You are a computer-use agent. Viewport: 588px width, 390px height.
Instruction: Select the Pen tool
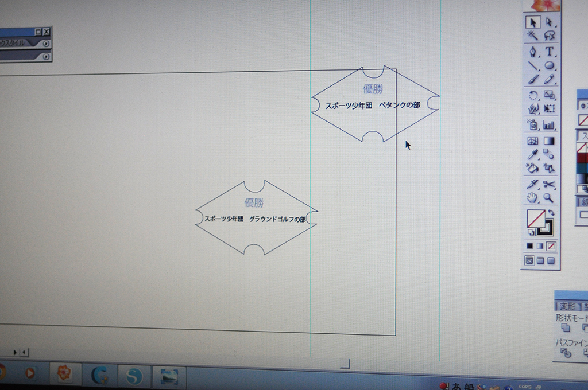pyautogui.click(x=533, y=52)
